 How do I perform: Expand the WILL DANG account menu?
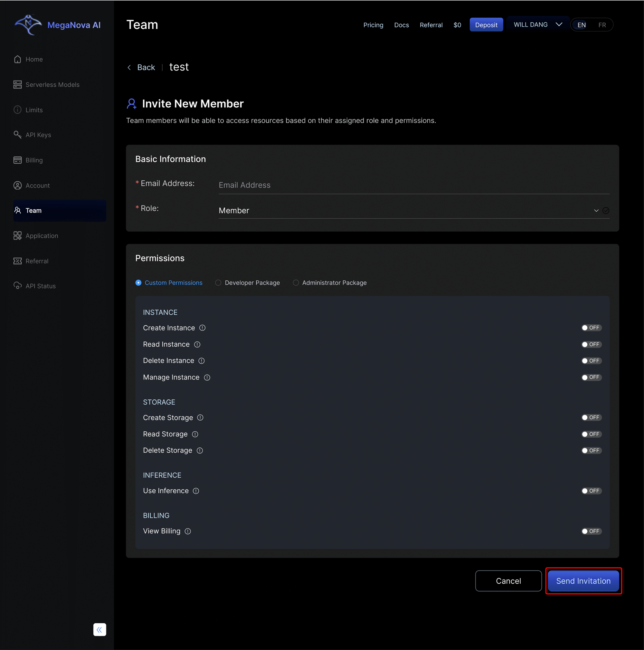coord(537,24)
